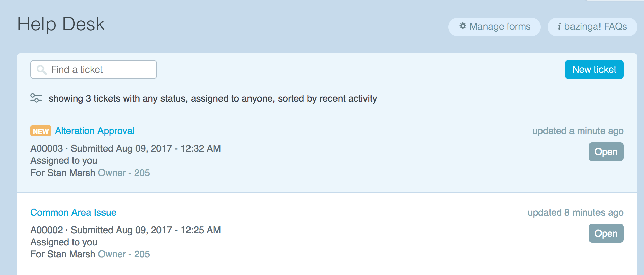Click the Help Desk page heading

(61, 24)
